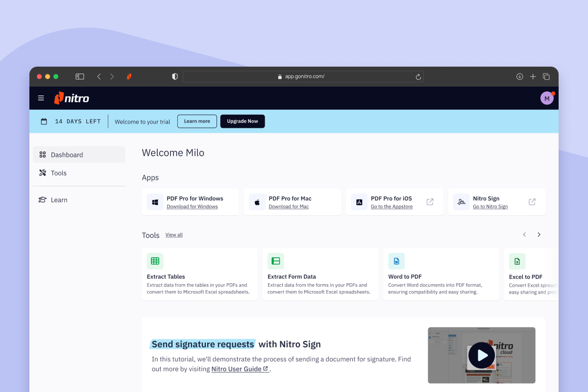
Task: Open the hamburger navigation menu
Action: tap(41, 98)
